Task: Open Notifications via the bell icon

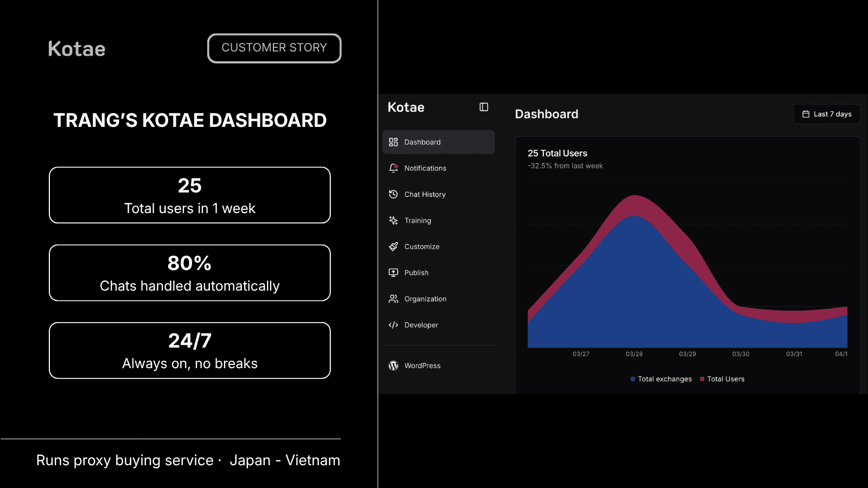Action: [x=393, y=168]
